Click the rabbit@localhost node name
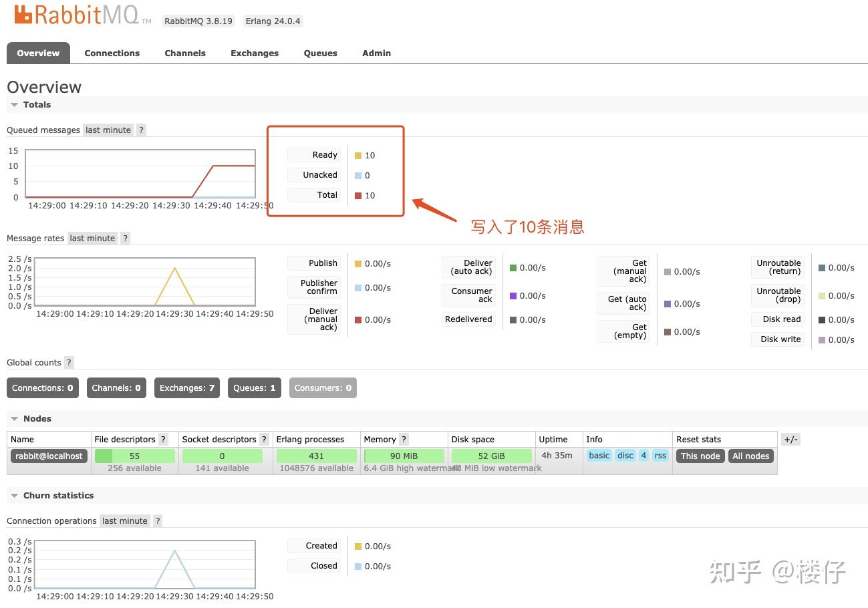The width and height of the screenshot is (868, 608). [x=48, y=456]
